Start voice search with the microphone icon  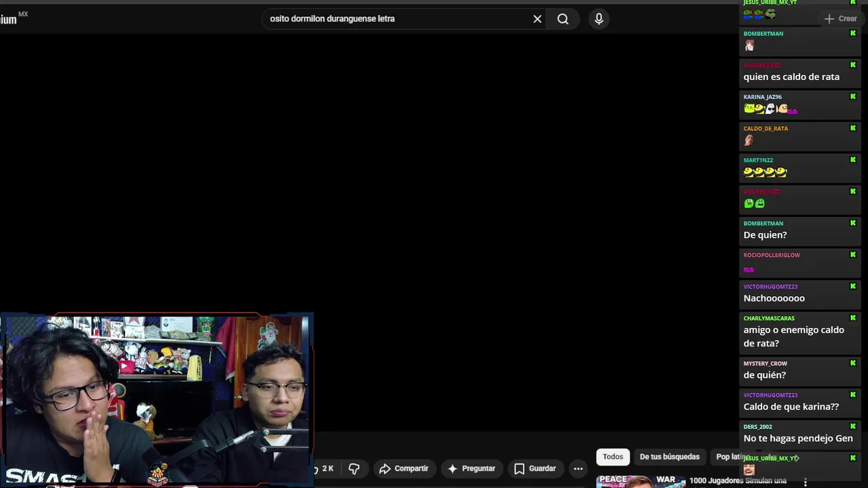point(599,19)
